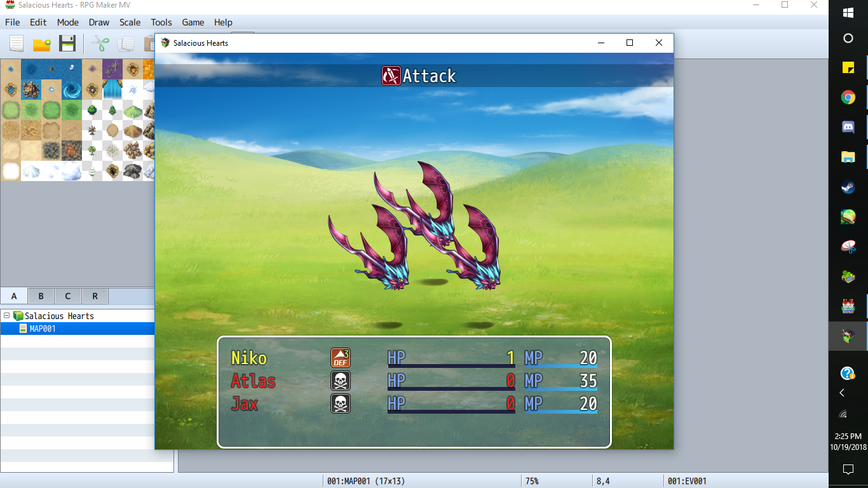Open the Draw menu
The height and width of the screenshot is (488, 868).
99,22
